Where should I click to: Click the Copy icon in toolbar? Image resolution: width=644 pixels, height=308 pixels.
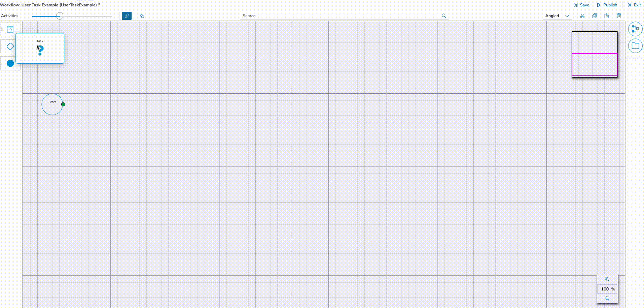click(x=595, y=16)
